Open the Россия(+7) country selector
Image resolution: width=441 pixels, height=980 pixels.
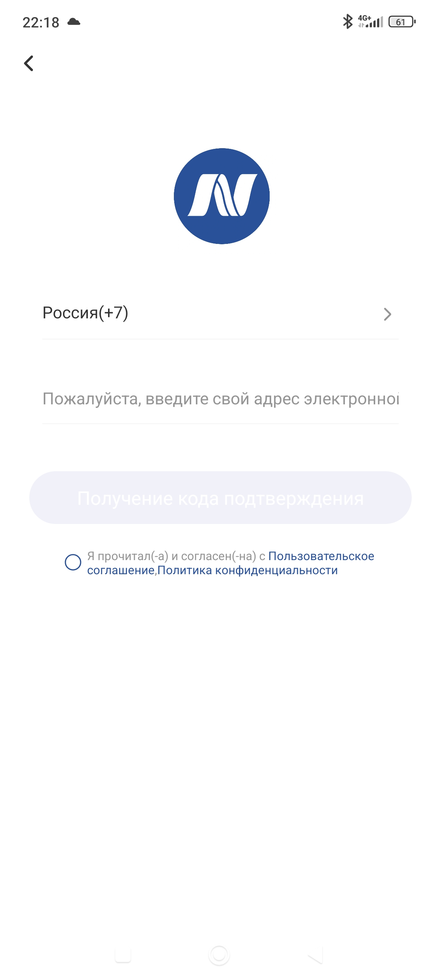[x=220, y=314]
